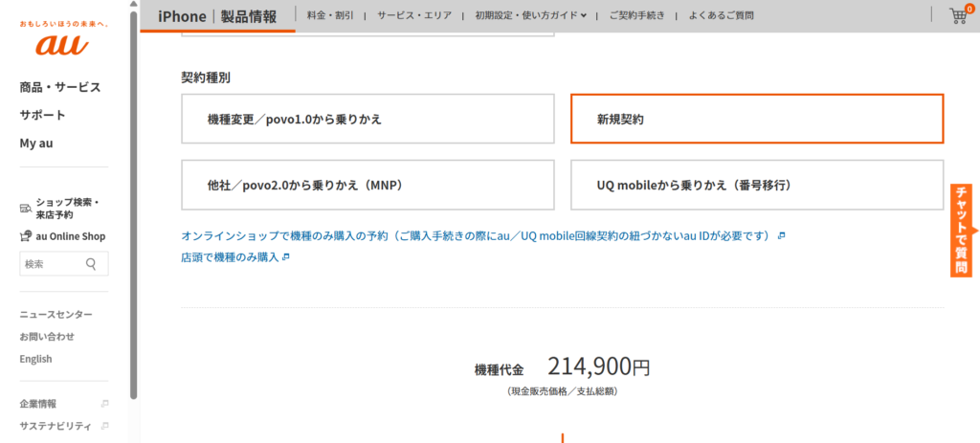Click the shop search store icon
The width and height of the screenshot is (980, 443).
(26, 208)
